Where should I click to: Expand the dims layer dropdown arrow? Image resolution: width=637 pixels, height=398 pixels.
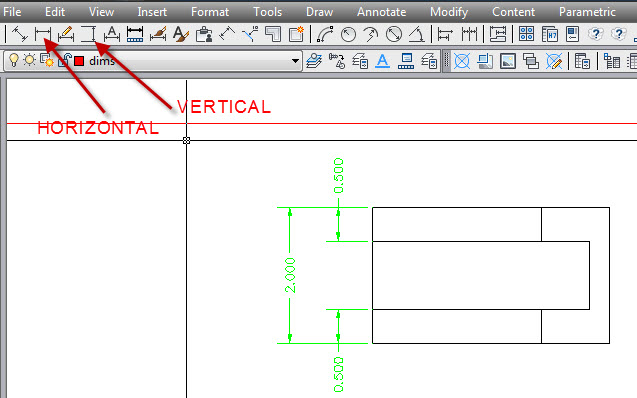(295, 61)
